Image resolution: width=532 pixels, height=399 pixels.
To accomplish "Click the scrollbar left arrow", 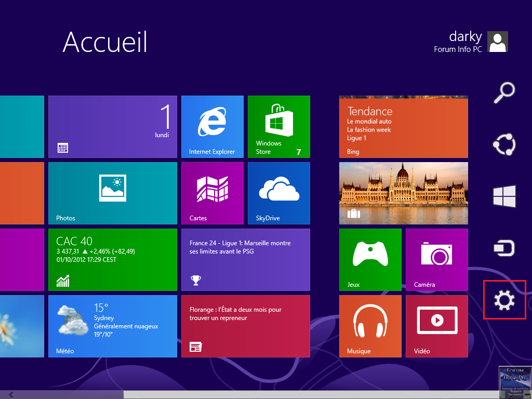I will [x=11, y=395].
